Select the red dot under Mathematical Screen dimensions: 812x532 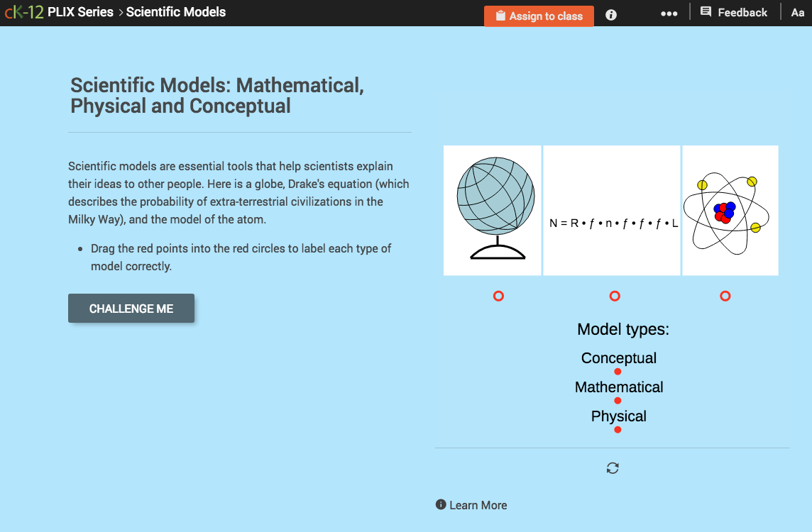point(617,400)
